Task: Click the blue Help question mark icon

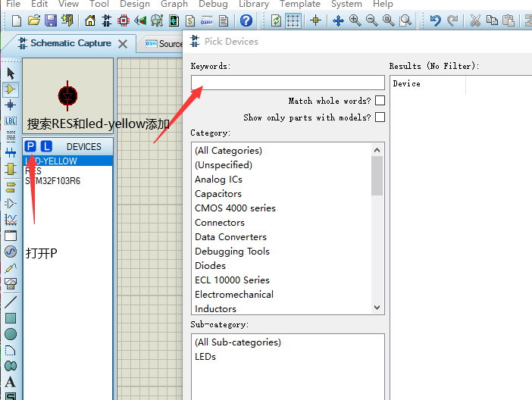Action: [246, 20]
